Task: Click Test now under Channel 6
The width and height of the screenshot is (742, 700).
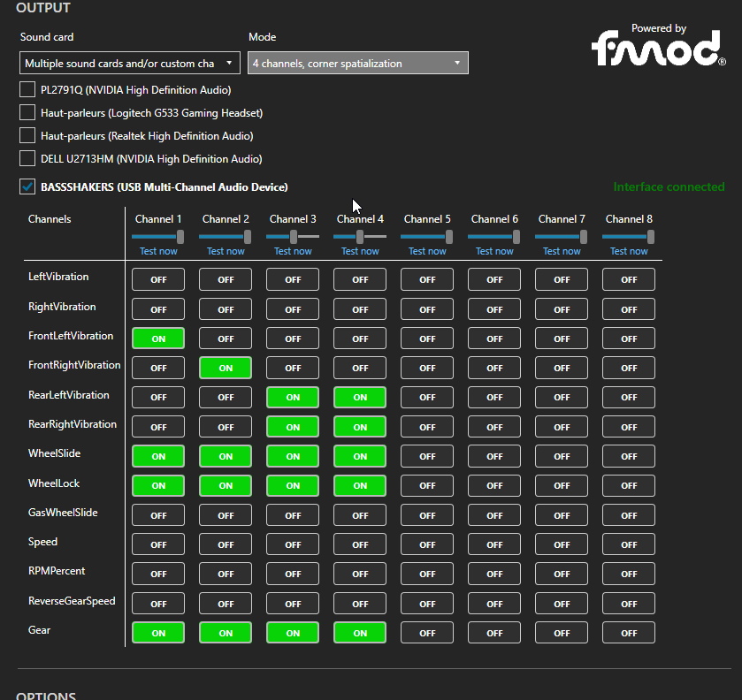Action: (494, 251)
